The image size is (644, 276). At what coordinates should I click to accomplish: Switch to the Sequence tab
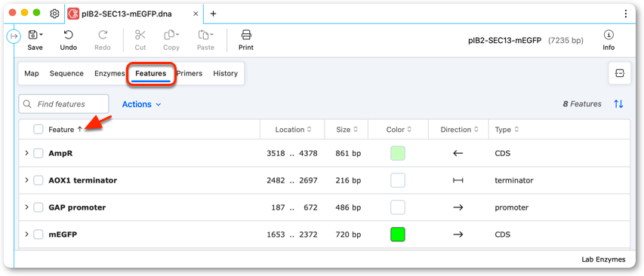tap(66, 73)
